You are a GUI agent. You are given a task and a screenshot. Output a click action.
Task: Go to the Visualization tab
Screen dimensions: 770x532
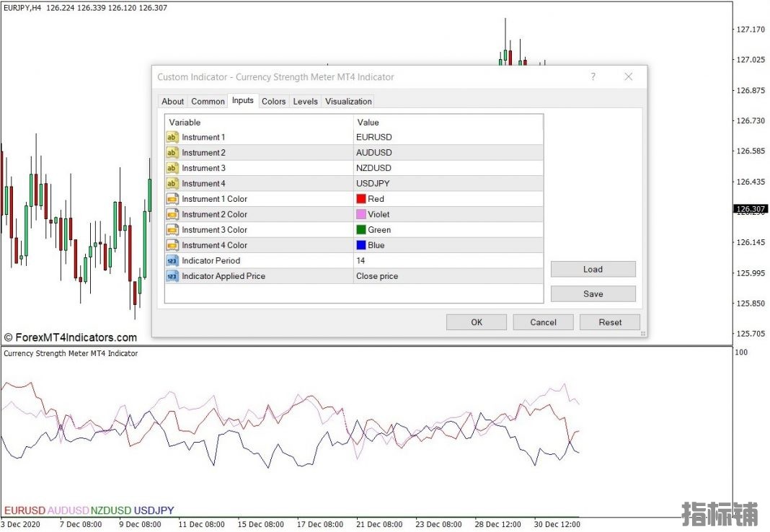pyautogui.click(x=348, y=102)
